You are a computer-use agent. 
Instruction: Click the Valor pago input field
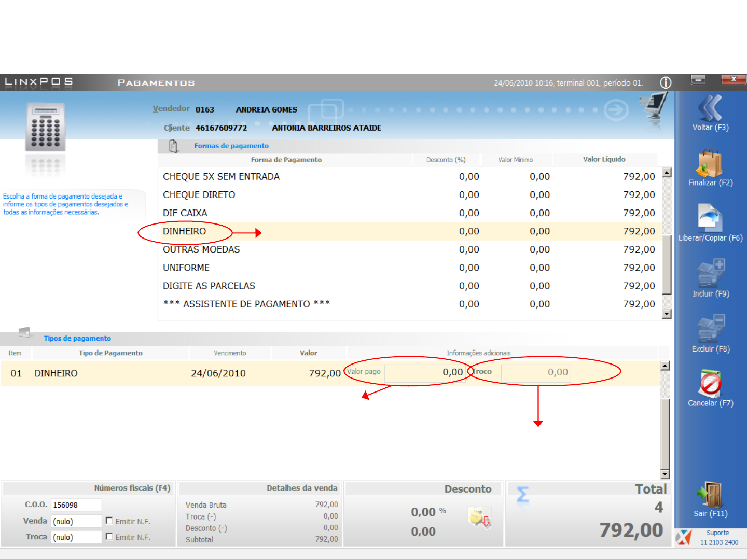[x=425, y=372]
